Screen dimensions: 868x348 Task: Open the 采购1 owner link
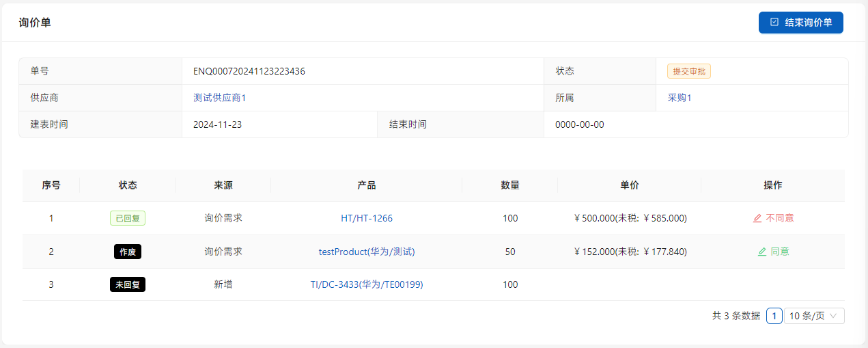[680, 98]
